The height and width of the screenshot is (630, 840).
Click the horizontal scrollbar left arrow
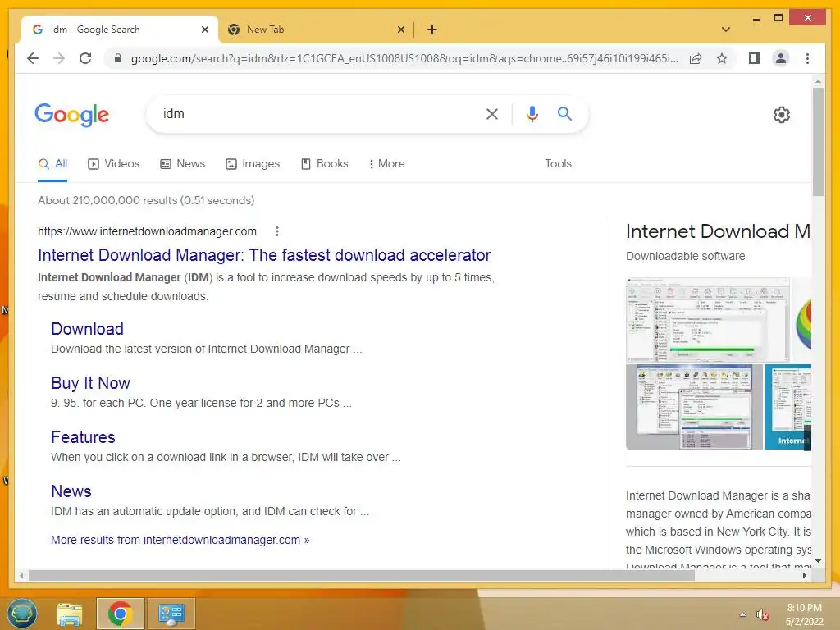click(21, 576)
